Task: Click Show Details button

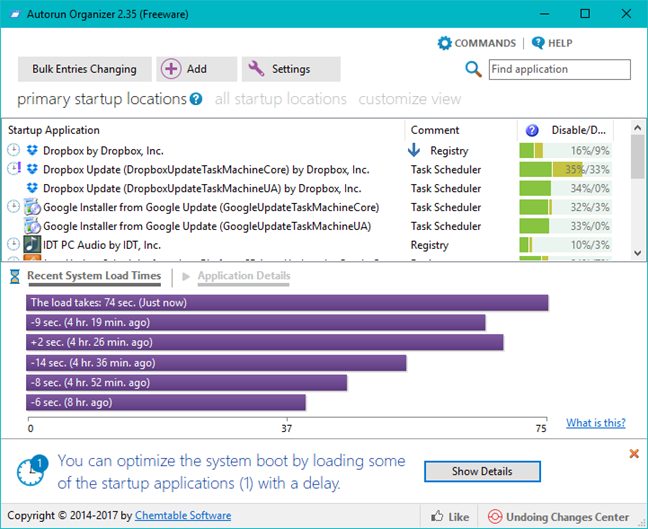Action: (482, 471)
